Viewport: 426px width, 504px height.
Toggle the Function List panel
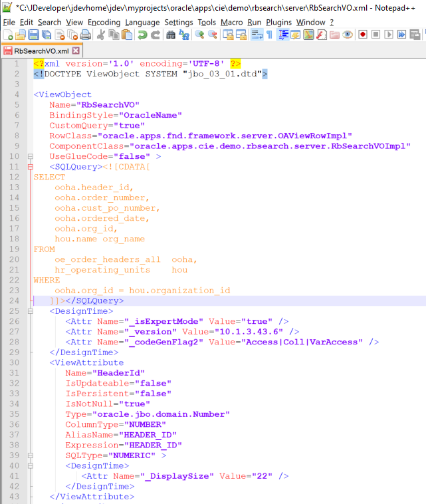point(322,35)
